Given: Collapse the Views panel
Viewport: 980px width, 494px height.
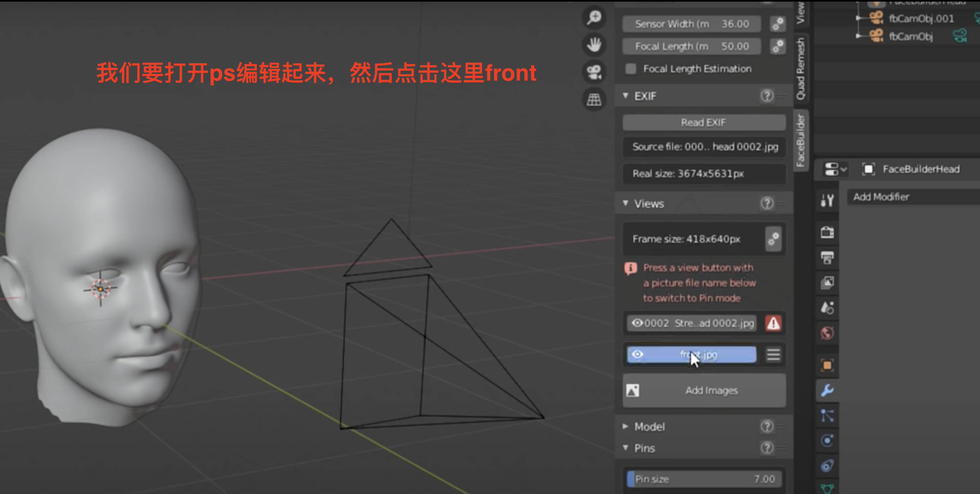Looking at the screenshot, I should coord(648,203).
